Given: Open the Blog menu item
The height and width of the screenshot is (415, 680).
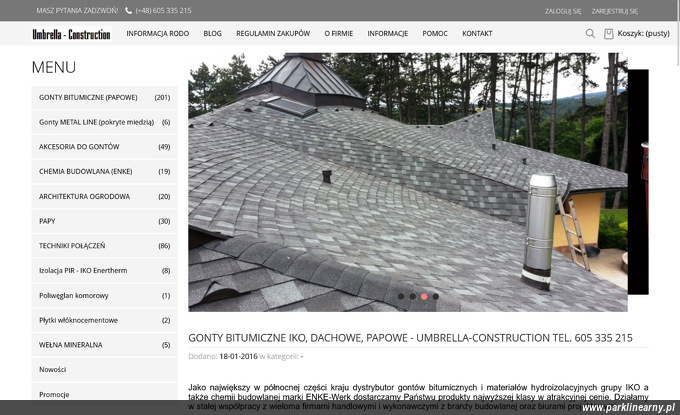Looking at the screenshot, I should [212, 33].
